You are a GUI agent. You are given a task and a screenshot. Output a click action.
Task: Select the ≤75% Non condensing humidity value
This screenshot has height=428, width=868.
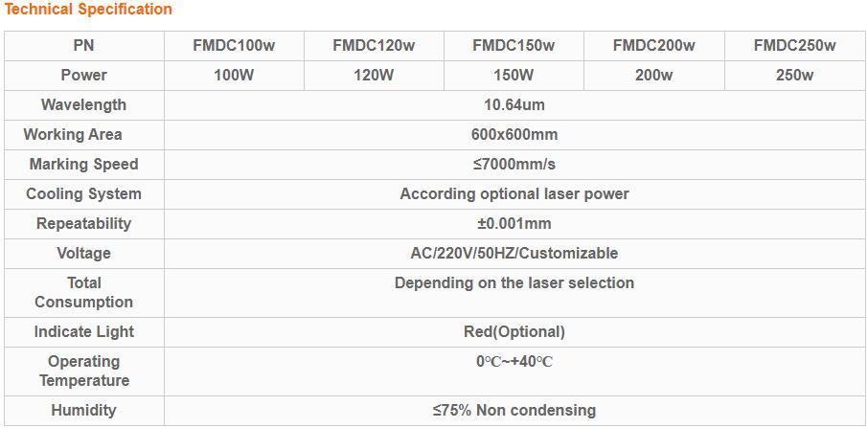click(514, 410)
